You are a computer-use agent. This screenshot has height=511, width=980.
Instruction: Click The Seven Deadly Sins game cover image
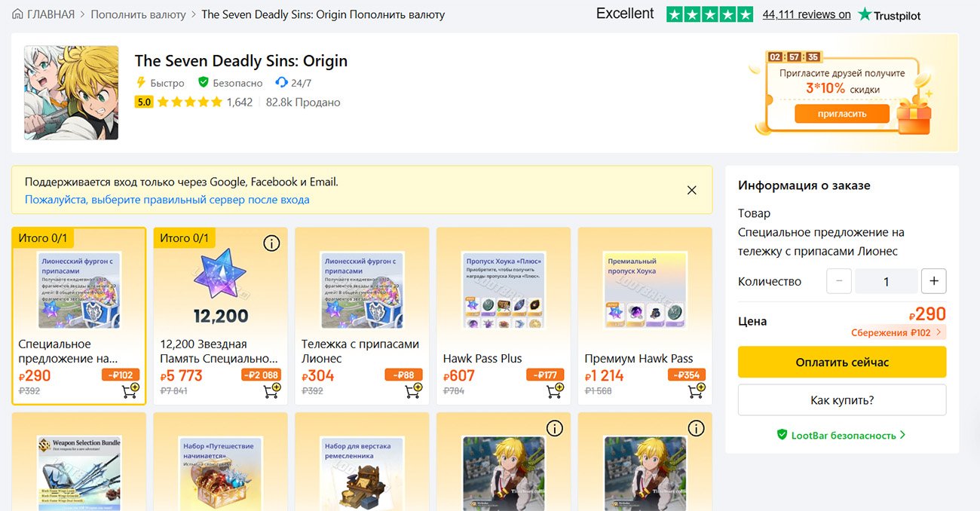click(x=71, y=93)
